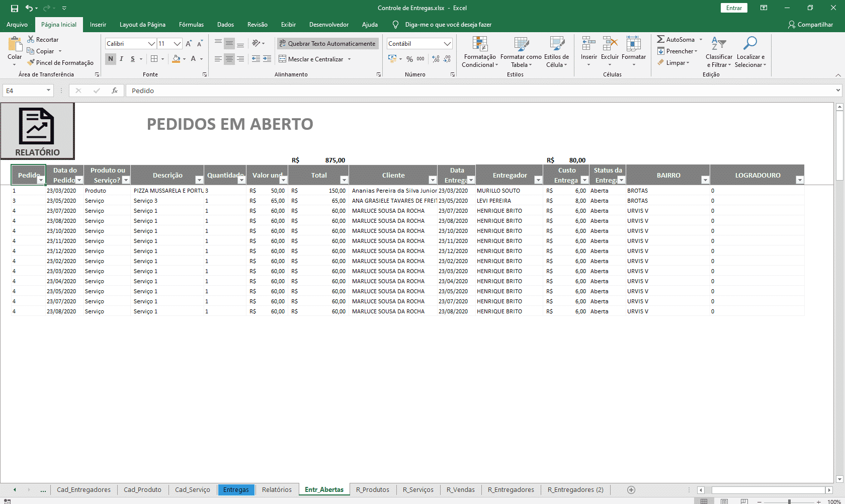845x504 pixels.
Task: Click the RELATÓRIO report icon image
Action: click(x=37, y=131)
